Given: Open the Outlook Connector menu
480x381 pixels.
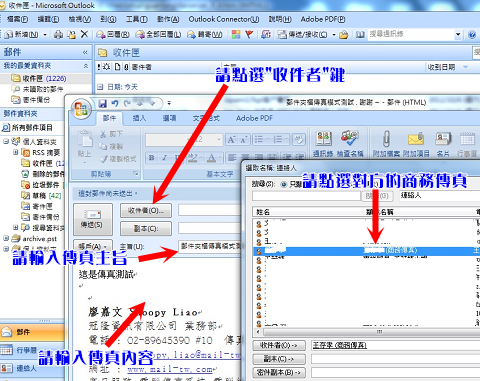Looking at the screenshot, I should pos(224,19).
